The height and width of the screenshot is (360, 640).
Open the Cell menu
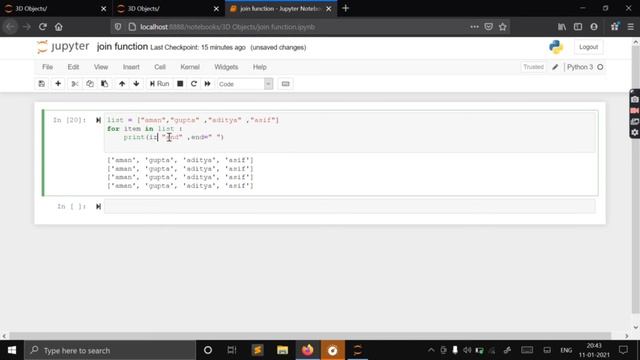coord(160,67)
